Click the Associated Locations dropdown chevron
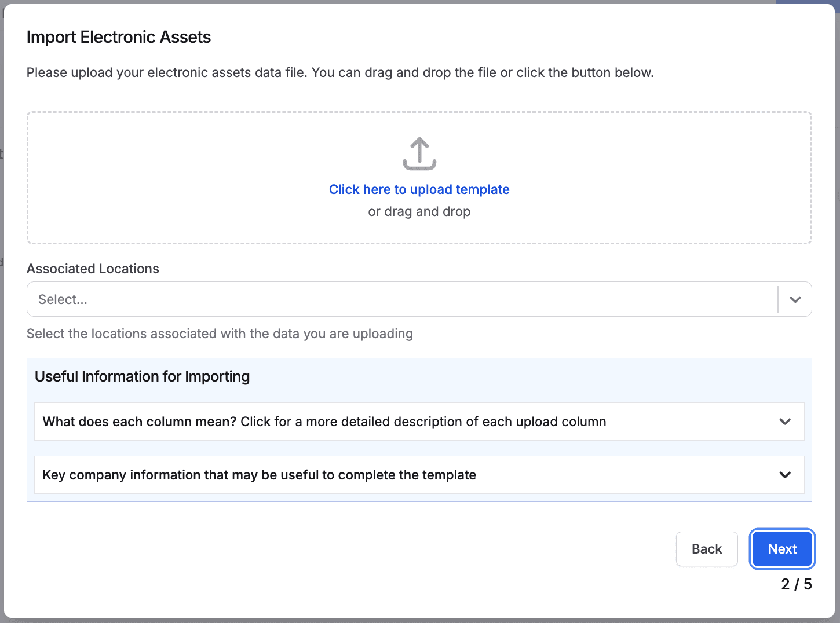The image size is (840, 623). coord(795,299)
